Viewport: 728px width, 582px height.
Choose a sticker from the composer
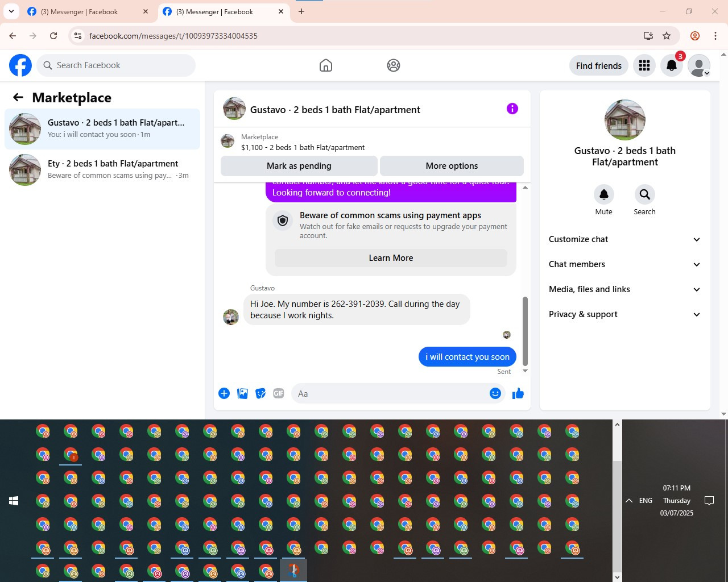pyautogui.click(x=260, y=393)
